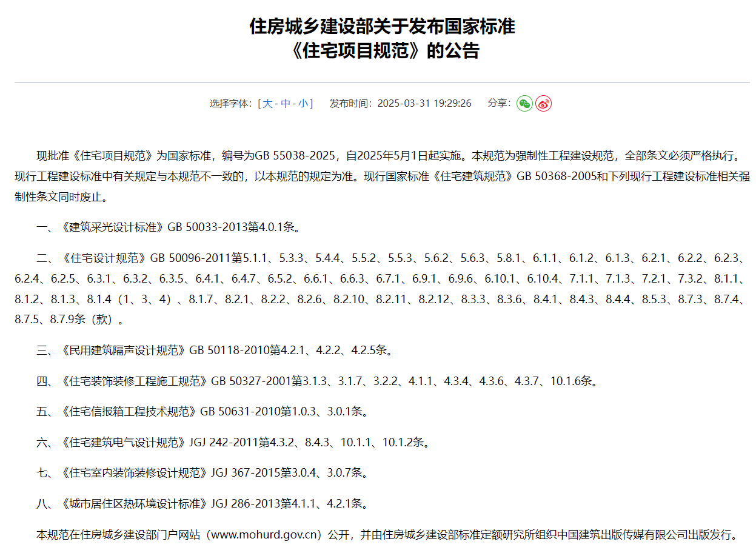Click the title line 《住宅项目规范》的公告
Image resolution: width=756 pixels, height=550 pixels.
382,50
